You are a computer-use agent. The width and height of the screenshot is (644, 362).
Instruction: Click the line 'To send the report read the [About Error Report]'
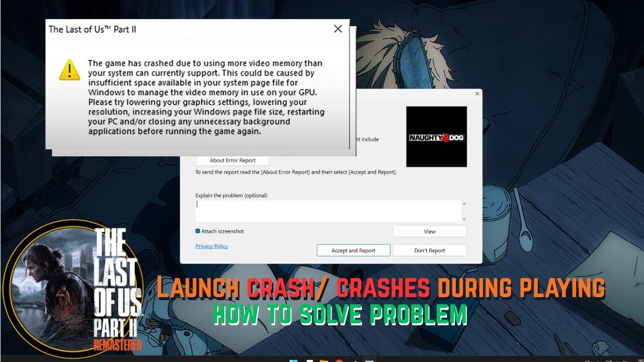point(296,172)
